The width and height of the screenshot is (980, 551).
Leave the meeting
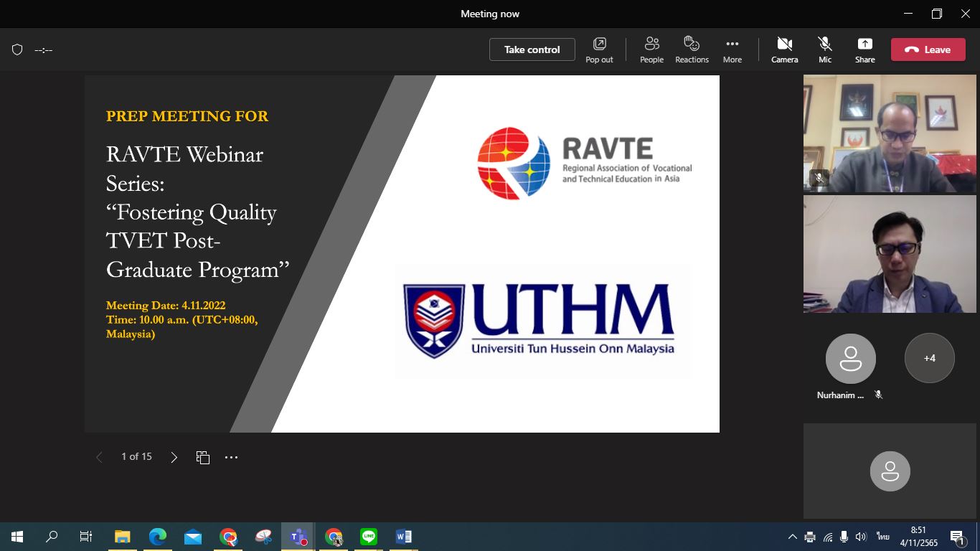click(928, 50)
